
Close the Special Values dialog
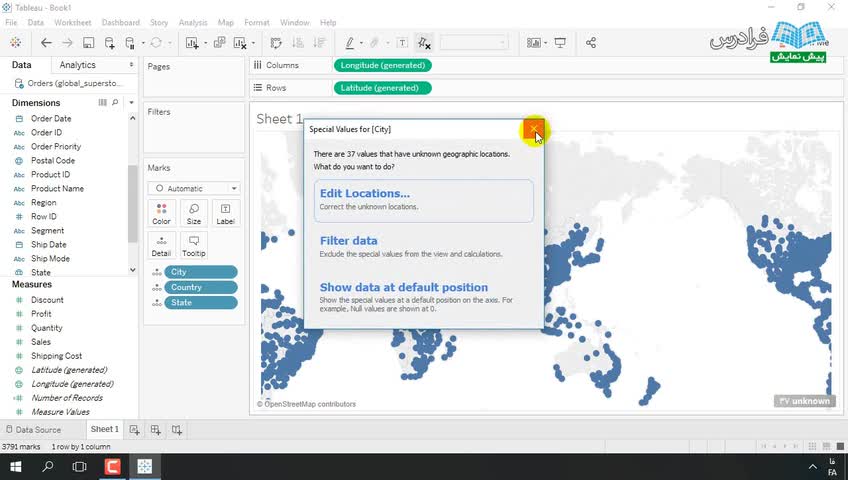(533, 129)
